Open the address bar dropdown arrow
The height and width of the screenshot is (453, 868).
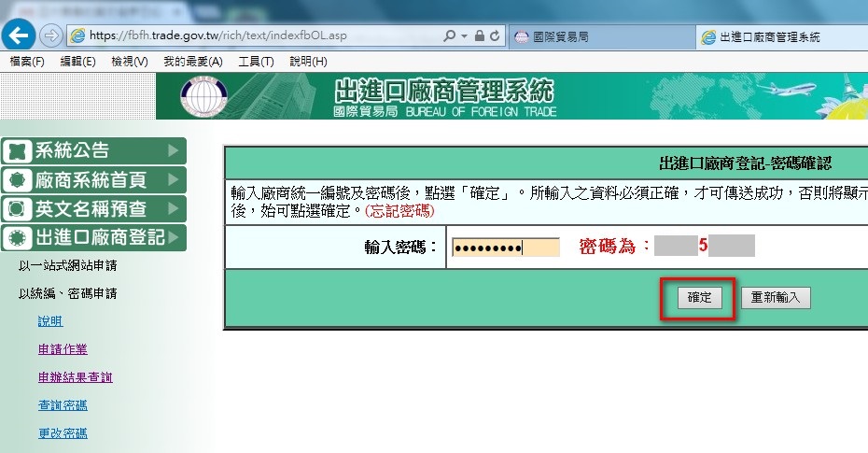[464, 36]
